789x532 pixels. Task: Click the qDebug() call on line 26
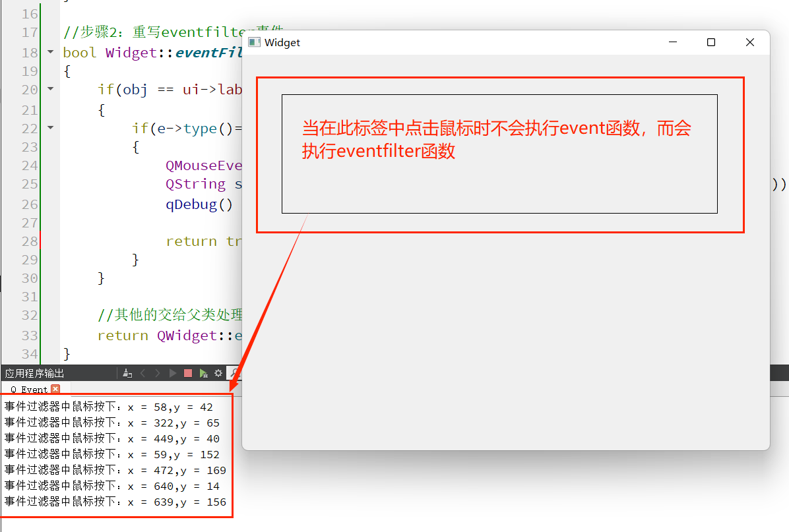[199, 204]
